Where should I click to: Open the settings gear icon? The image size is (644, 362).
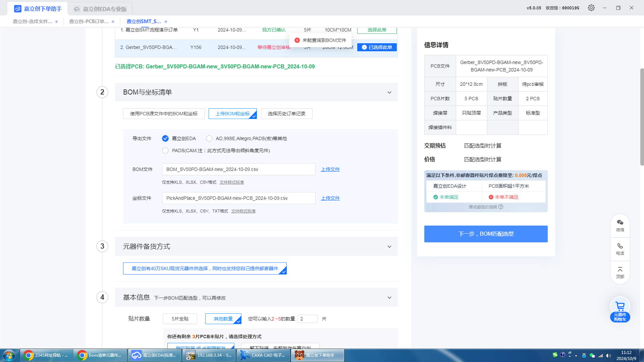[591, 8]
